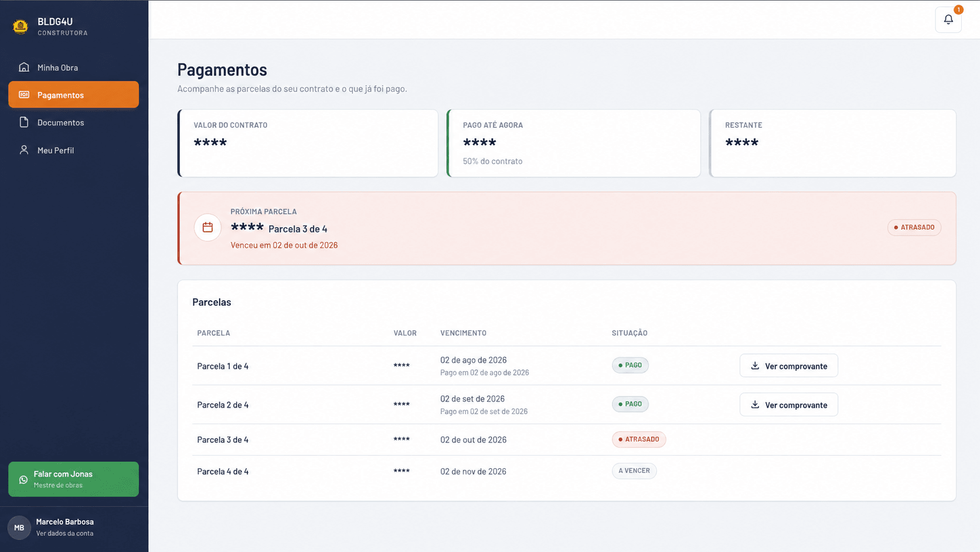Click the VENCIMENTO column header
Screen dimensions: 980x552
463,333
